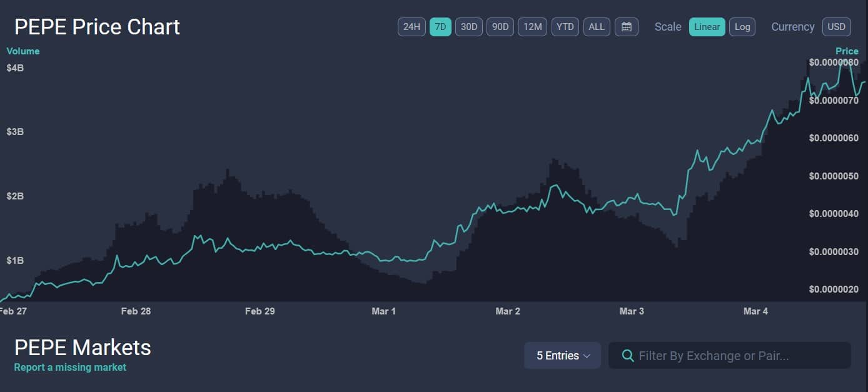
Task: Click the search magnifier icon
Action: (x=628, y=356)
